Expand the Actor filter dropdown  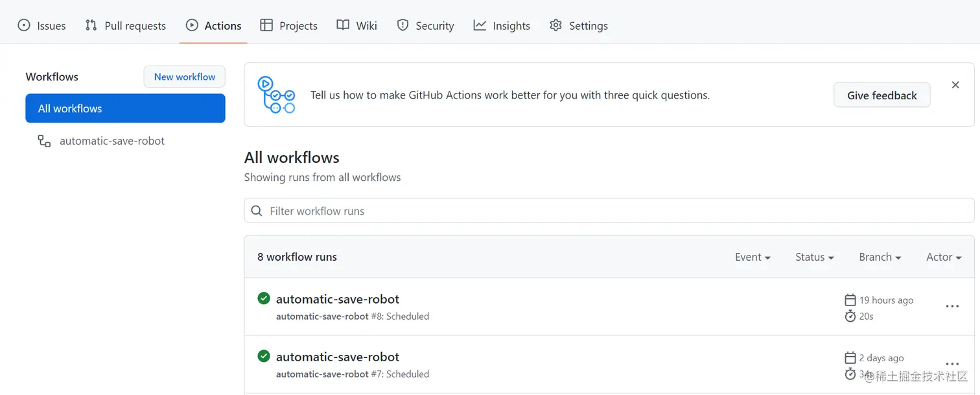(x=944, y=257)
